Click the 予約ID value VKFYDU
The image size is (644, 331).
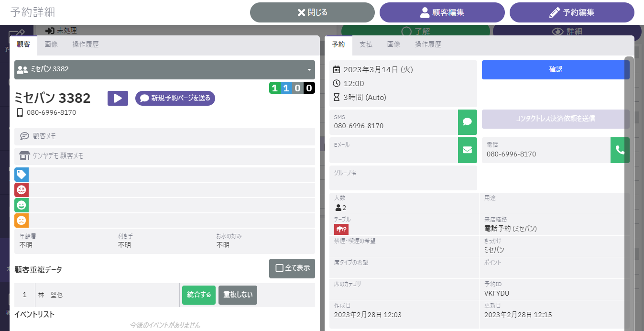pos(497,293)
